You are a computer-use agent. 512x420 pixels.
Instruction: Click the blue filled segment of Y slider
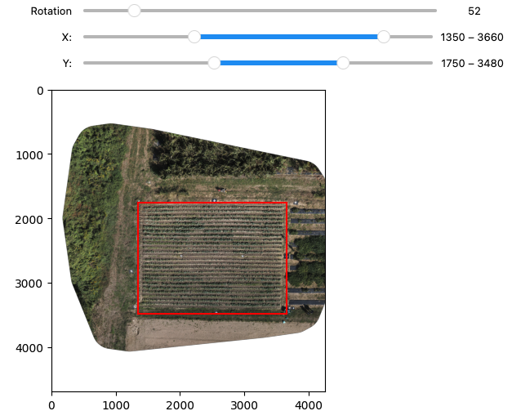point(278,63)
